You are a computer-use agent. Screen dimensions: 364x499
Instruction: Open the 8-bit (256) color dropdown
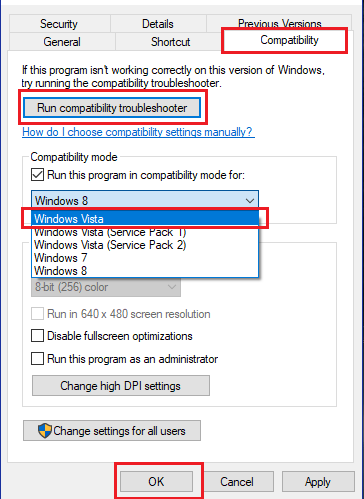coord(106,287)
